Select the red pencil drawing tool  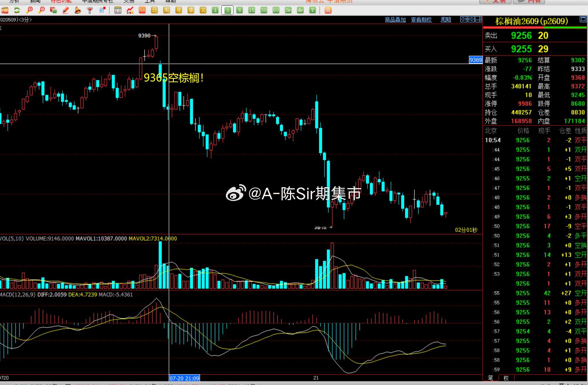(x=66, y=10)
